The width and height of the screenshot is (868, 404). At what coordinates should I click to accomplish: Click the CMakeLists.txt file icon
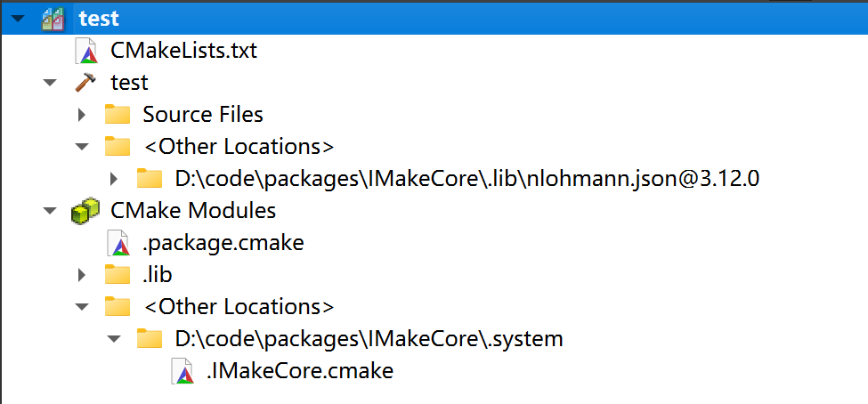pyautogui.click(x=86, y=51)
